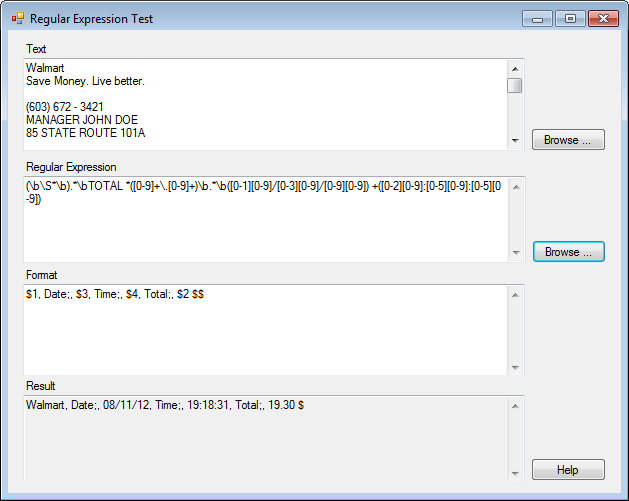Click the Result box scroll down arrow

pos(515,473)
